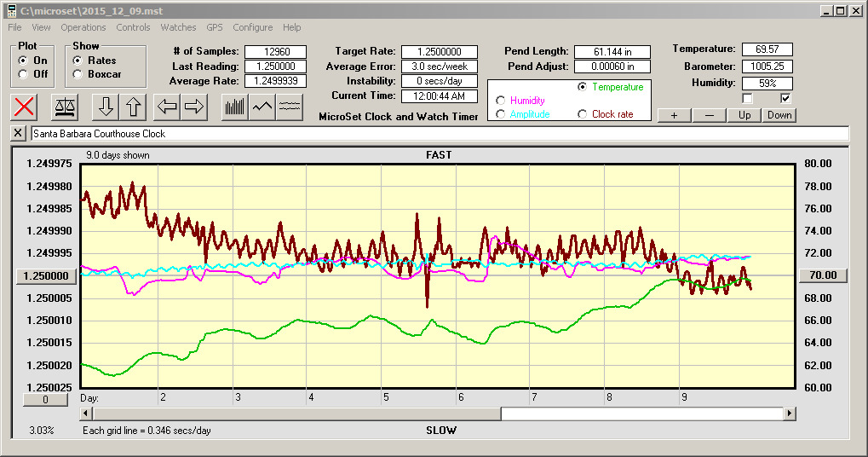Select the Clock rate radio option
The width and height of the screenshot is (868, 457).
583,114
